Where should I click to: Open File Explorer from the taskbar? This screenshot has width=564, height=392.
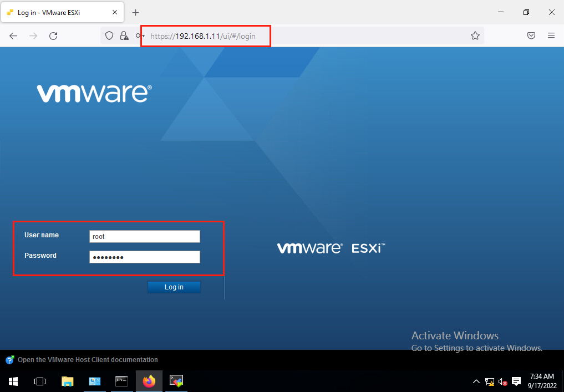click(x=67, y=381)
